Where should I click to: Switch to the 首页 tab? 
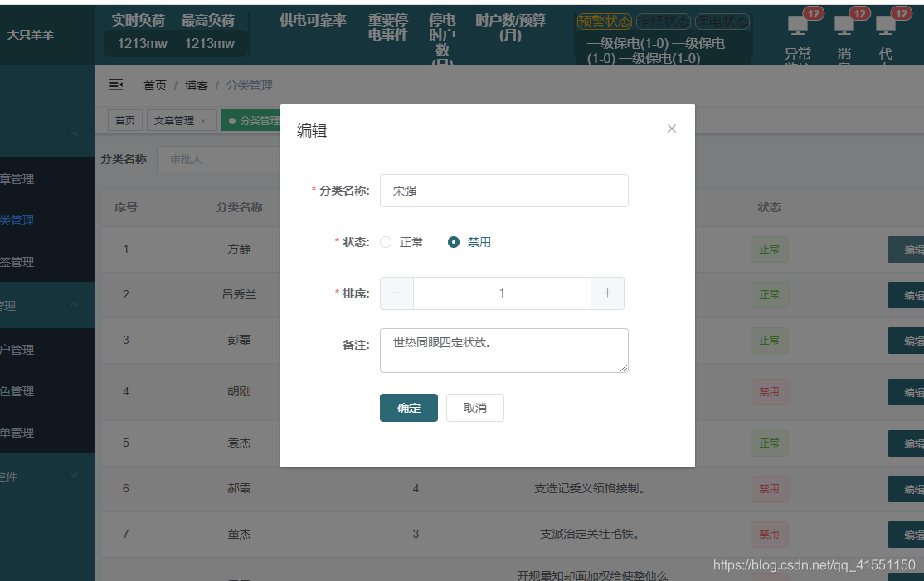(x=124, y=119)
